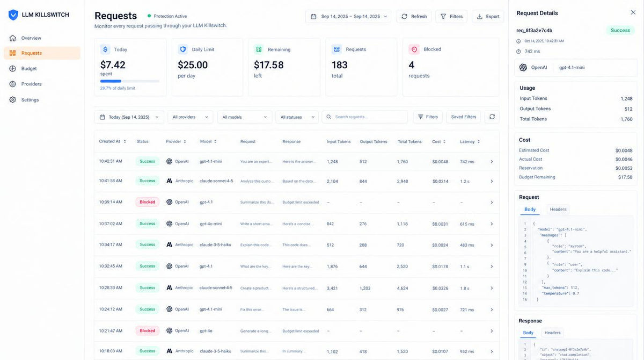Click the Protection Active status indicator

tap(167, 16)
